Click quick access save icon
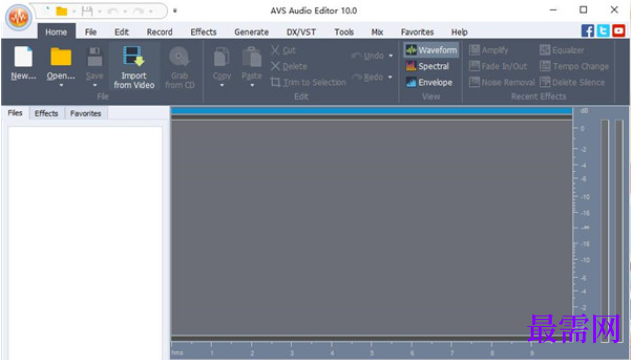Image resolution: width=639 pixels, height=360 pixels. pyautogui.click(x=87, y=11)
